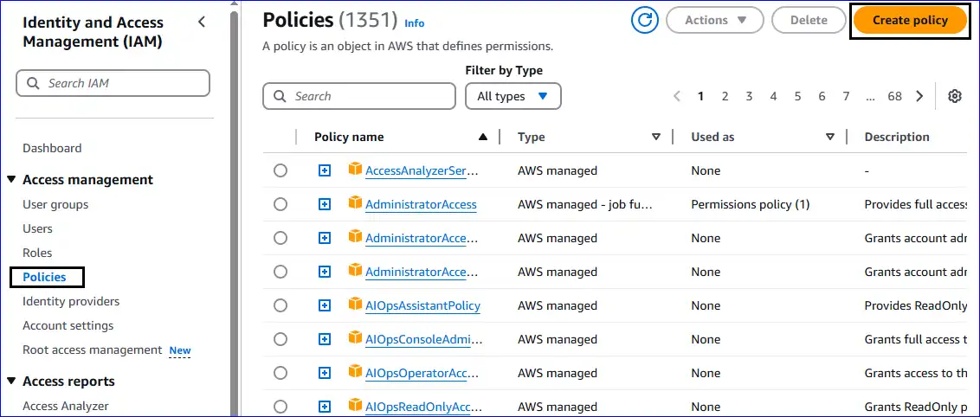Screen dimensions: 980x417
Task: Expand the AIOpsOperatorAcc… row details
Action: (x=325, y=373)
